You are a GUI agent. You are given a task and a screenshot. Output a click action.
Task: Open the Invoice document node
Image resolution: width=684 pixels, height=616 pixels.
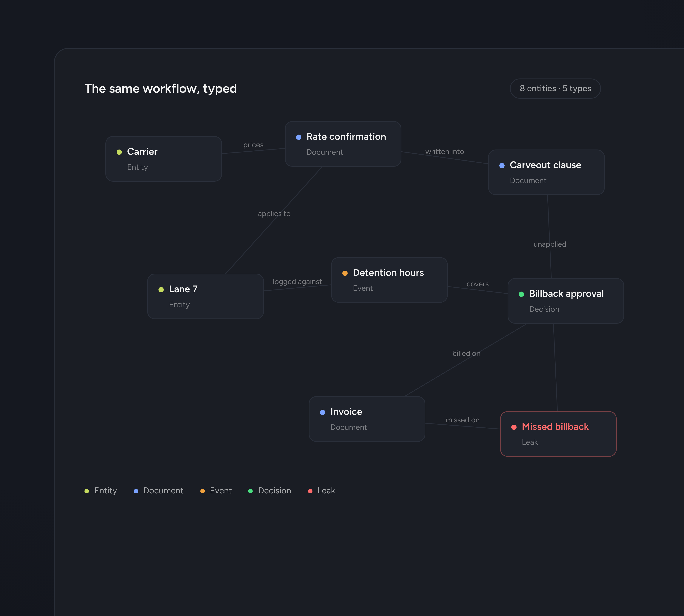[367, 419]
